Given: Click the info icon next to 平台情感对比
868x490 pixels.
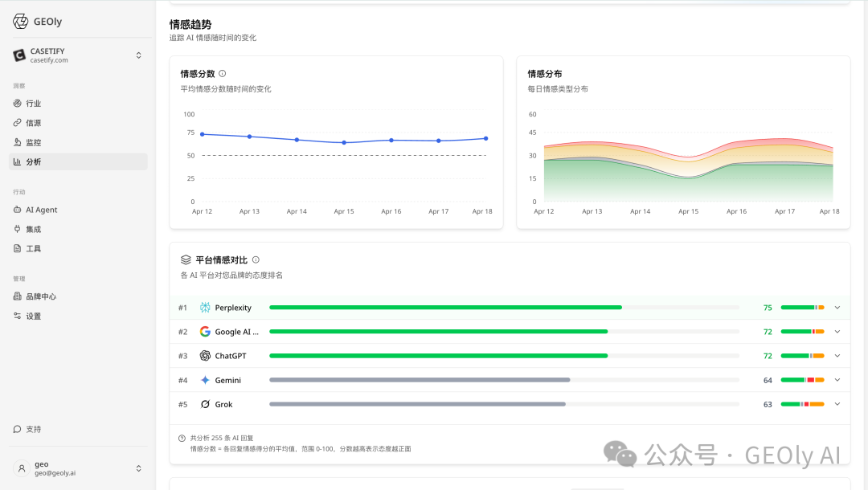Looking at the screenshot, I should (x=256, y=260).
